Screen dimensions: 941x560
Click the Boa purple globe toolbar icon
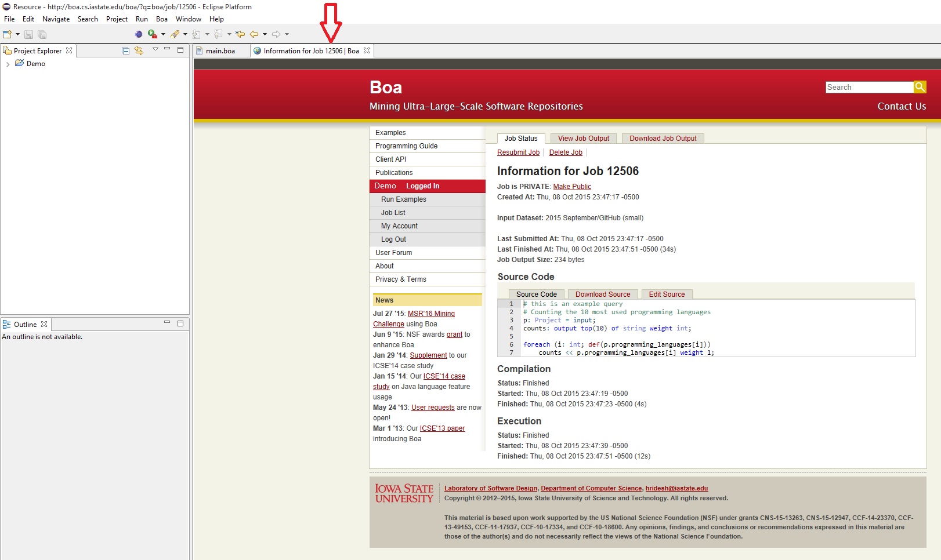coord(138,34)
